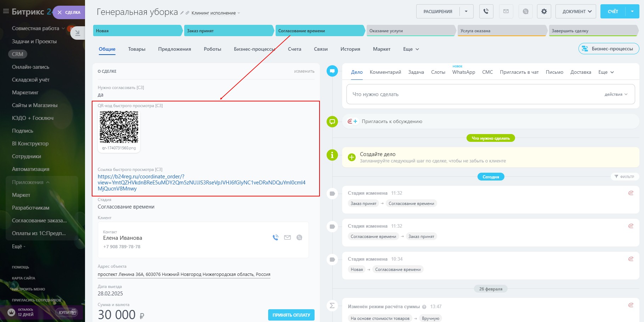Email Елена Иванова using envelope icon

(287, 238)
